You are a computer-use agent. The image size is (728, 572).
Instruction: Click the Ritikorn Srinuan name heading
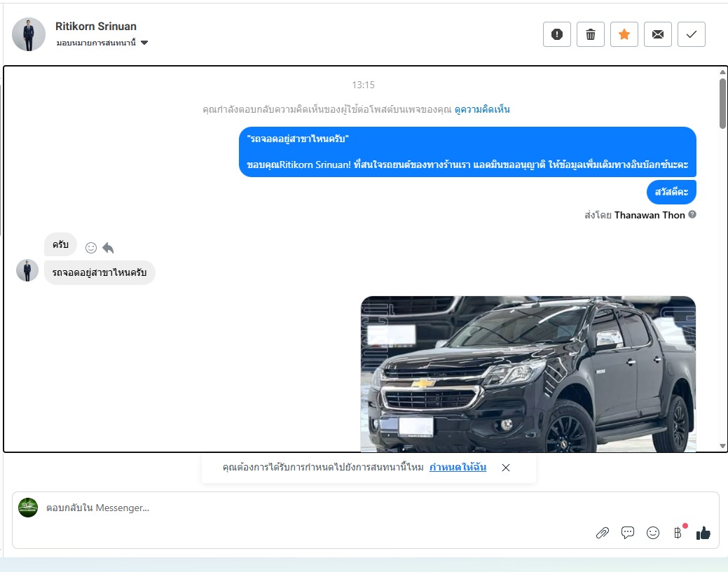96,27
